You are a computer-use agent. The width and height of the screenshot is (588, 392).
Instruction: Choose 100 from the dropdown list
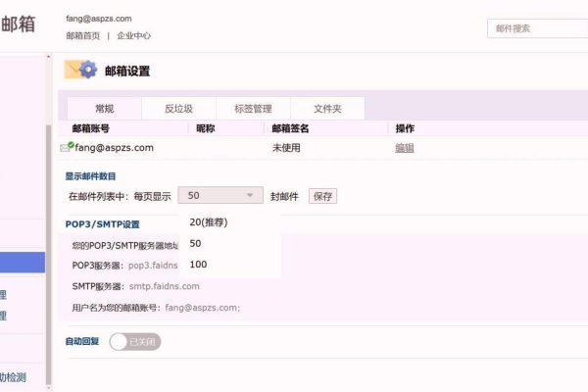click(x=198, y=265)
